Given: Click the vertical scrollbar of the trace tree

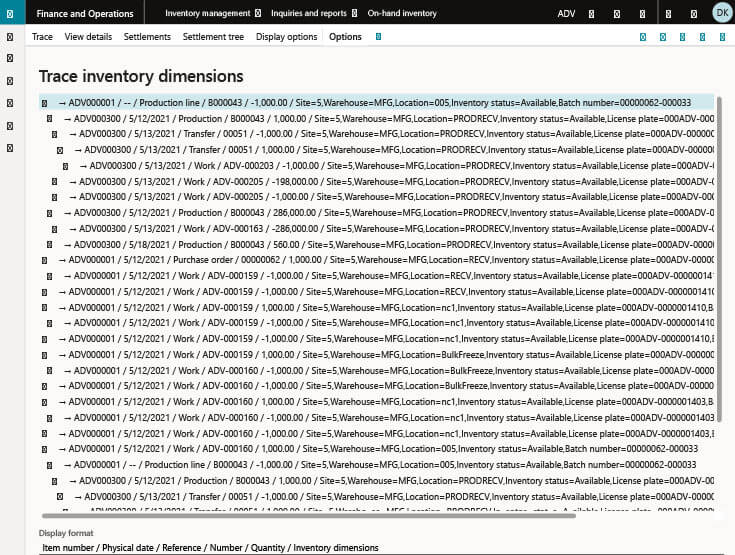Looking at the screenshot, I should pos(720,300).
